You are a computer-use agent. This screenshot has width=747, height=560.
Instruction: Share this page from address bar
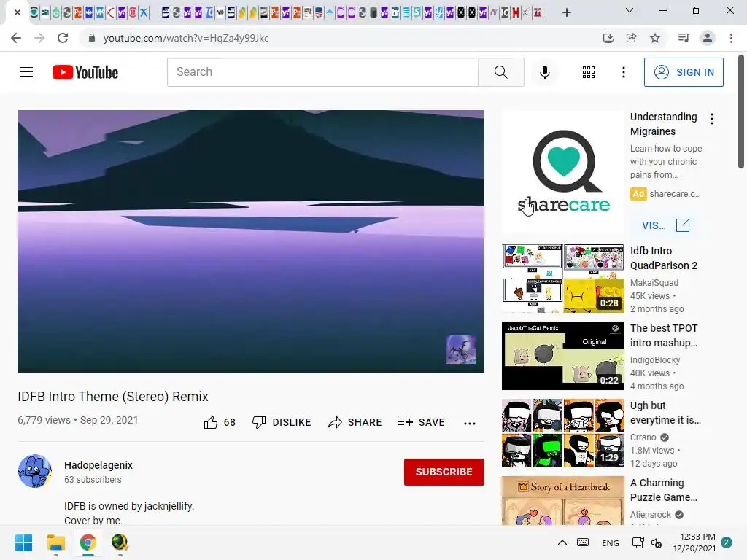pos(631,38)
